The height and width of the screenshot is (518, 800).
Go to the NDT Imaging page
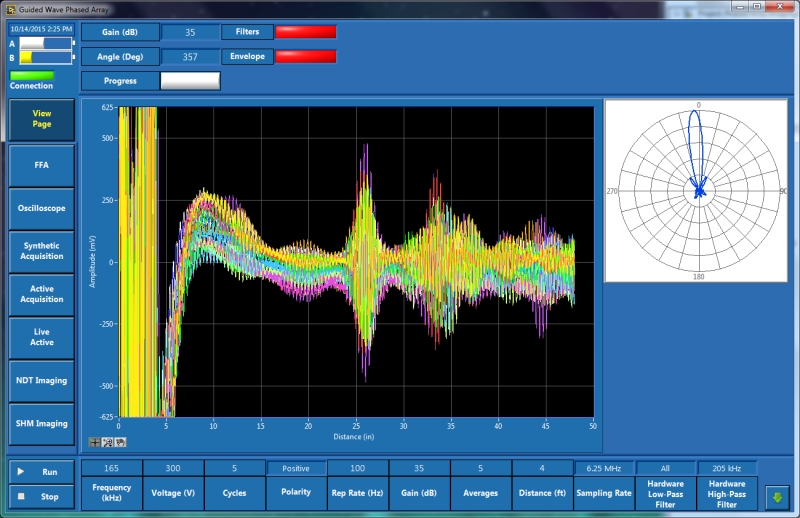(x=41, y=380)
